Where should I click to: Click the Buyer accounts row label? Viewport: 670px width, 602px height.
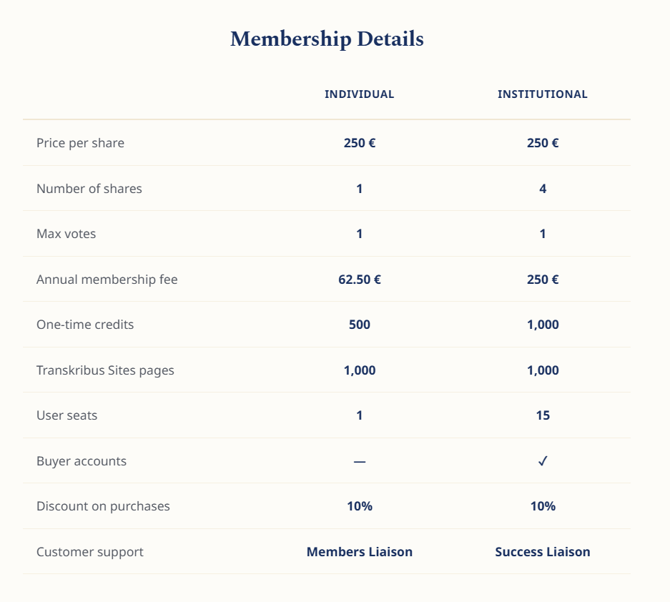click(81, 461)
